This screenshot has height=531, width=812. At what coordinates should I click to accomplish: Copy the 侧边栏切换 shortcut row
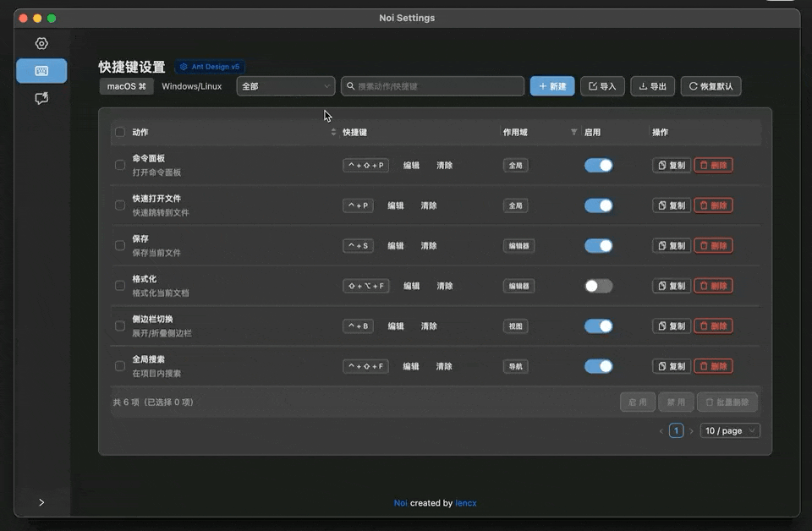(x=671, y=326)
